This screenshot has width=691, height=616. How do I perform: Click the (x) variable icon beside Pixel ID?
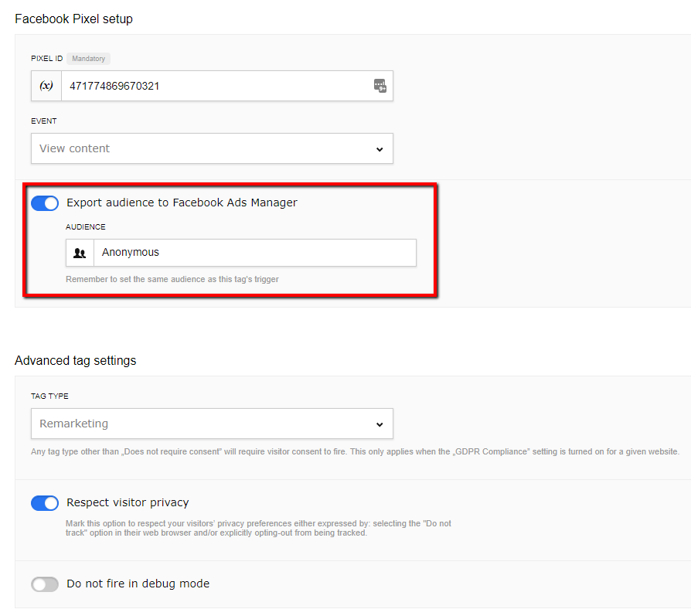click(46, 86)
